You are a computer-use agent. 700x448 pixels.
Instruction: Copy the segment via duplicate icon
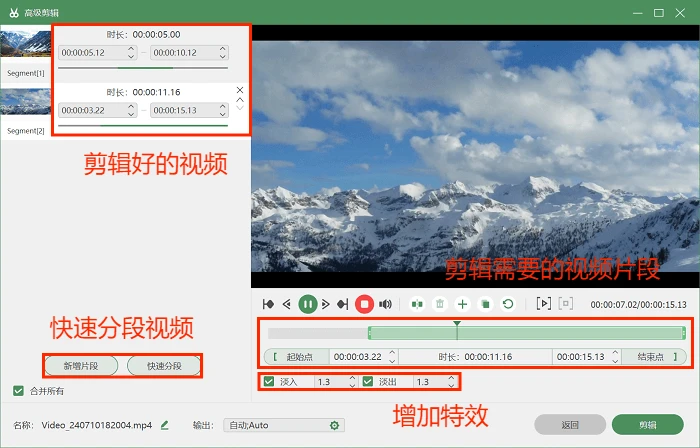(x=485, y=304)
